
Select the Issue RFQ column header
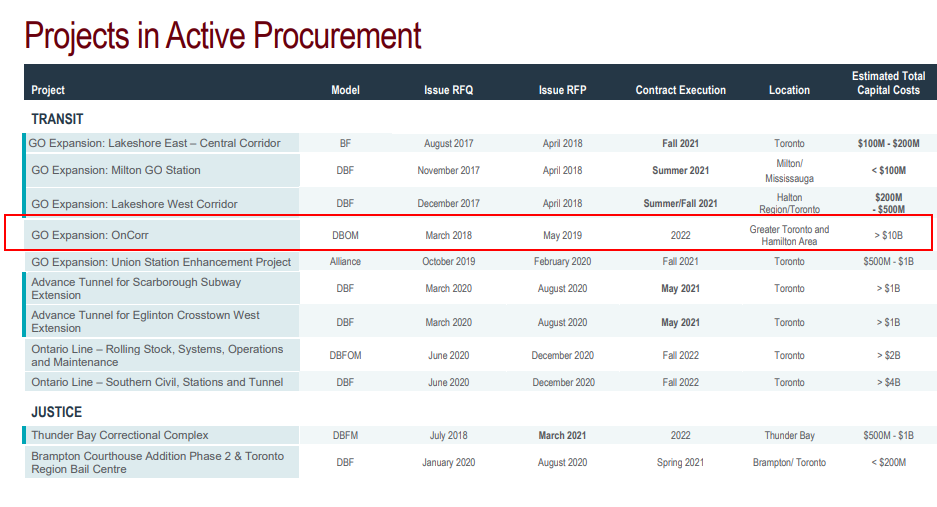coord(448,90)
